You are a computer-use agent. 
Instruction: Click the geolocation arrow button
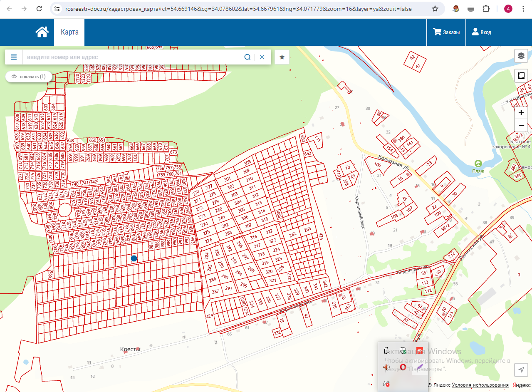coord(521,370)
